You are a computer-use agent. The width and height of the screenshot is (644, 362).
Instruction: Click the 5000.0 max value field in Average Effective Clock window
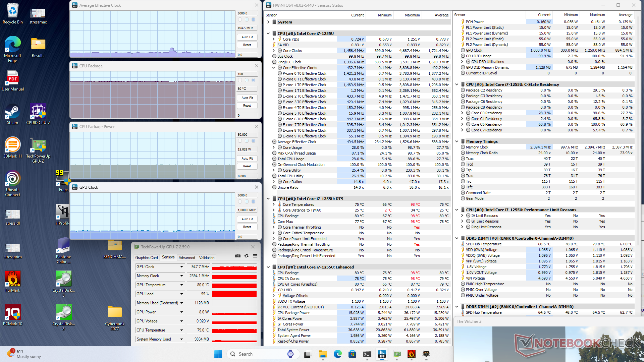click(x=247, y=13)
